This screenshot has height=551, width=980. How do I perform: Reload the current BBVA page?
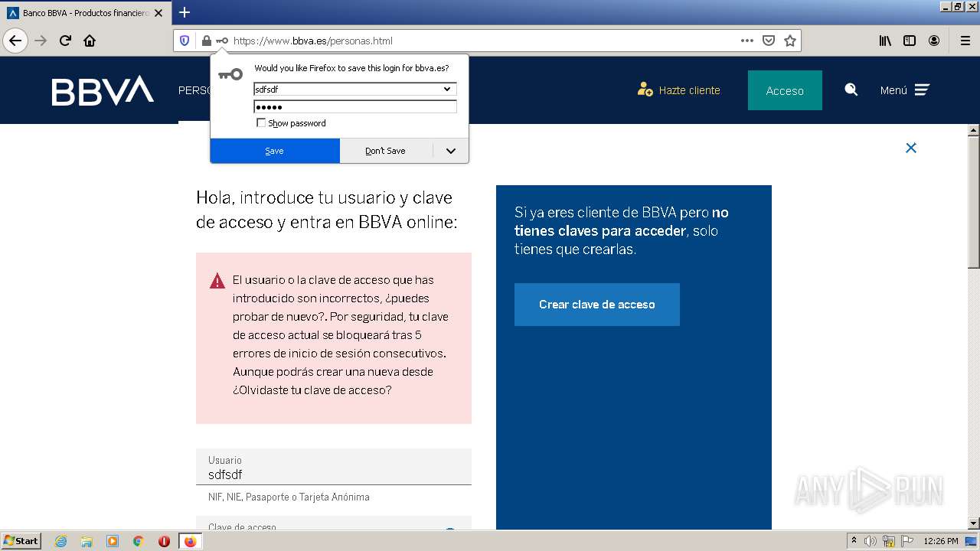[65, 41]
